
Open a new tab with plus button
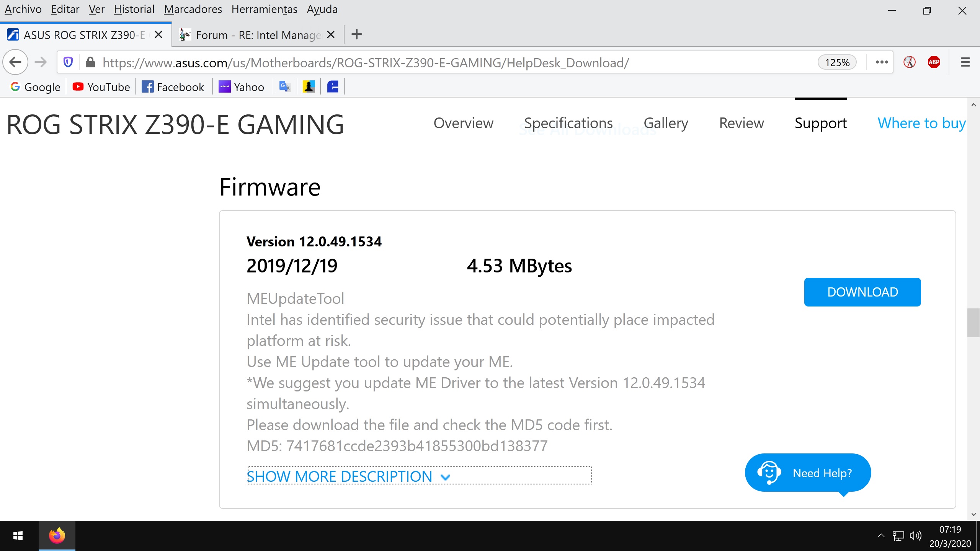point(357,34)
